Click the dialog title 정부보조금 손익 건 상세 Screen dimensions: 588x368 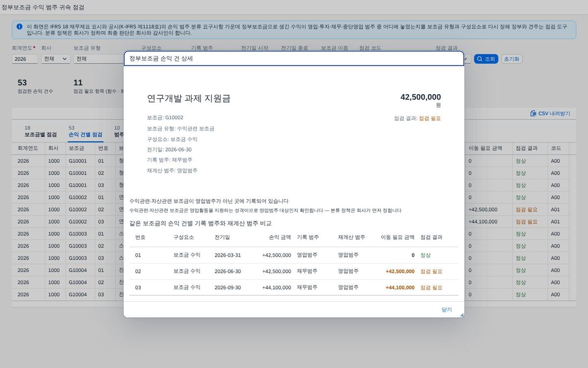coord(161,58)
